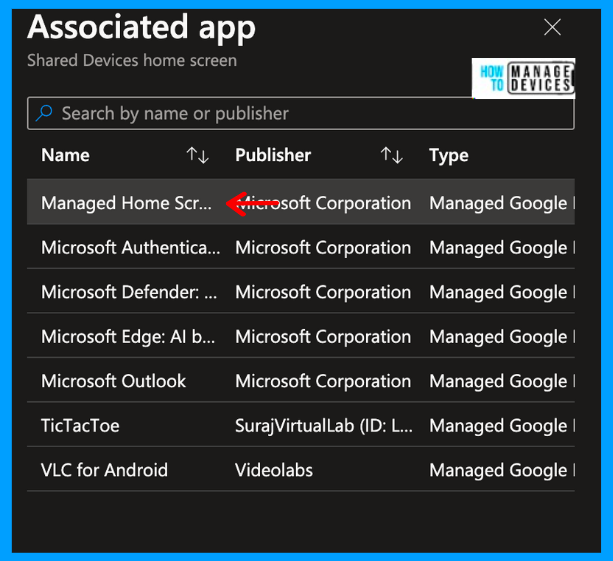Click Microsoft Corporation in the Edge row
Screen dimensions: 613x561
click(323, 337)
